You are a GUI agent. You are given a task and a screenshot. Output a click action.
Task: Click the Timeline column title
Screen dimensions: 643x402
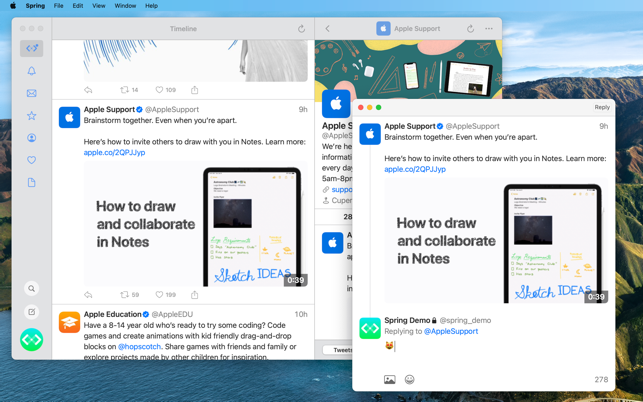click(183, 29)
